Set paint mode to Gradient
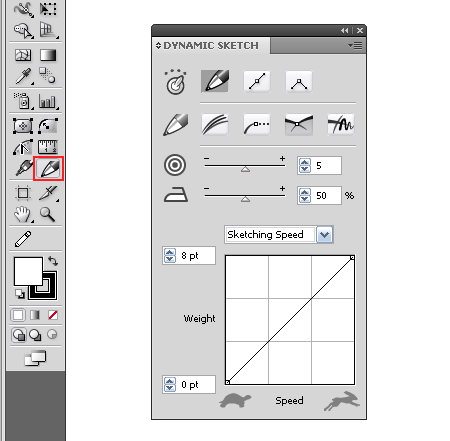 (x=35, y=315)
